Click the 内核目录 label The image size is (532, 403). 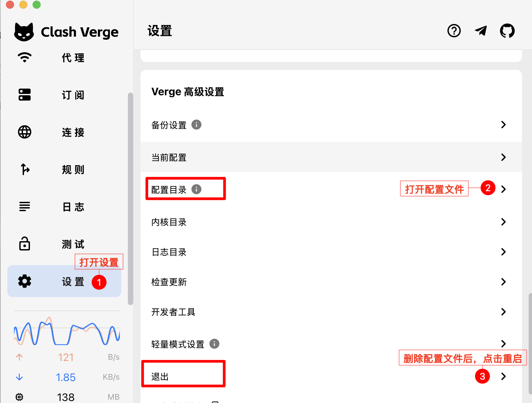(169, 222)
